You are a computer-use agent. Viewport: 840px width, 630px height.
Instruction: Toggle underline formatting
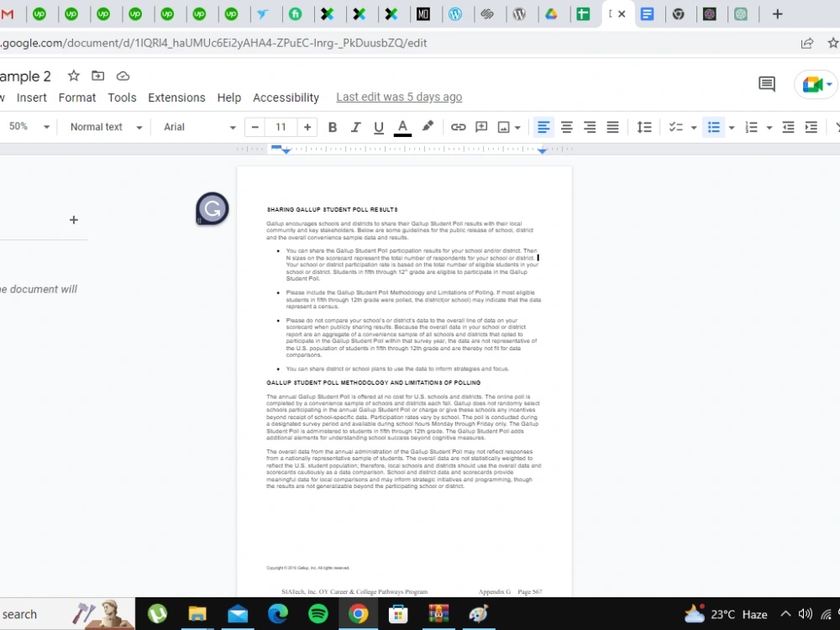(x=378, y=127)
